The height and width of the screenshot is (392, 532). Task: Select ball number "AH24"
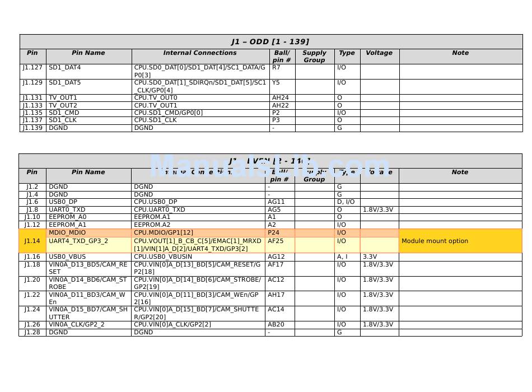281,98
